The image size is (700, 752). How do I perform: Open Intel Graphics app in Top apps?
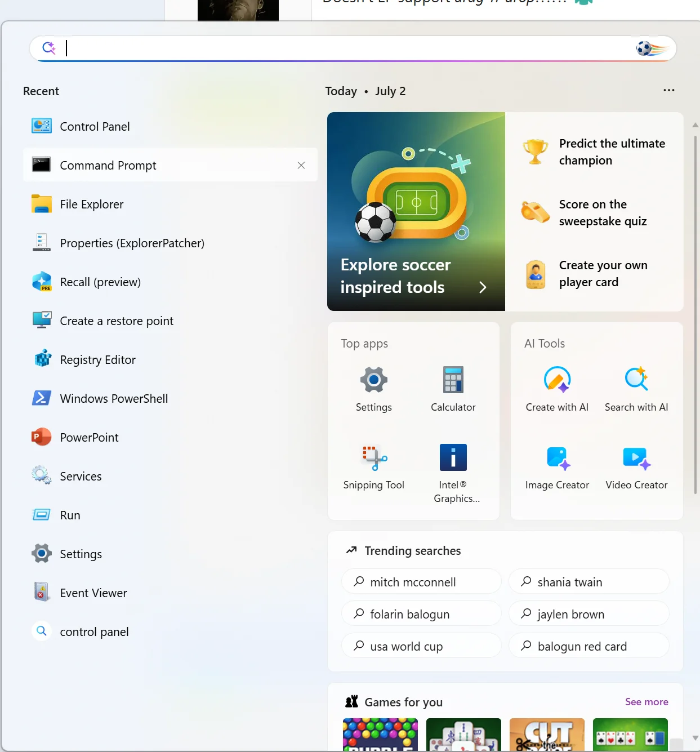(x=453, y=473)
